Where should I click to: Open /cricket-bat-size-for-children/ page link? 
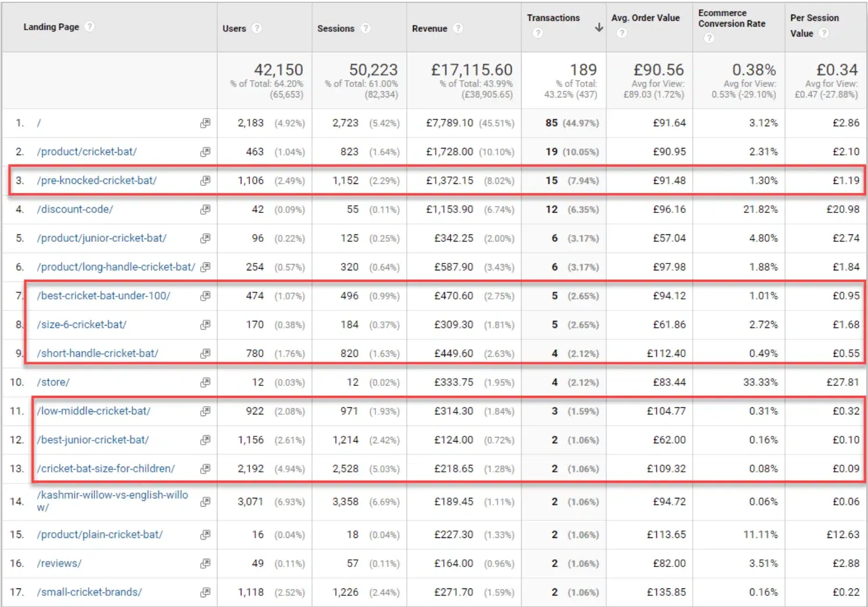click(x=106, y=468)
